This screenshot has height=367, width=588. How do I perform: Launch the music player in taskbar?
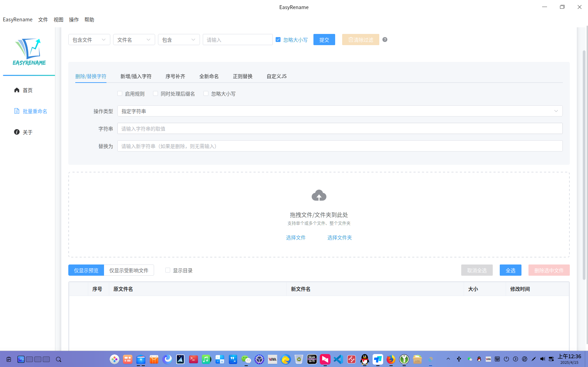(206, 359)
